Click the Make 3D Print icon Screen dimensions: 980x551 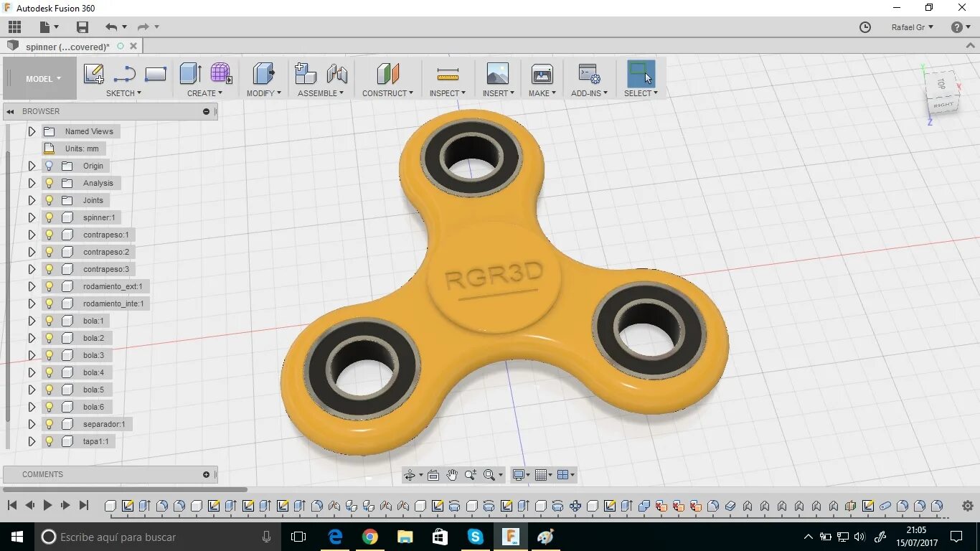click(x=542, y=74)
